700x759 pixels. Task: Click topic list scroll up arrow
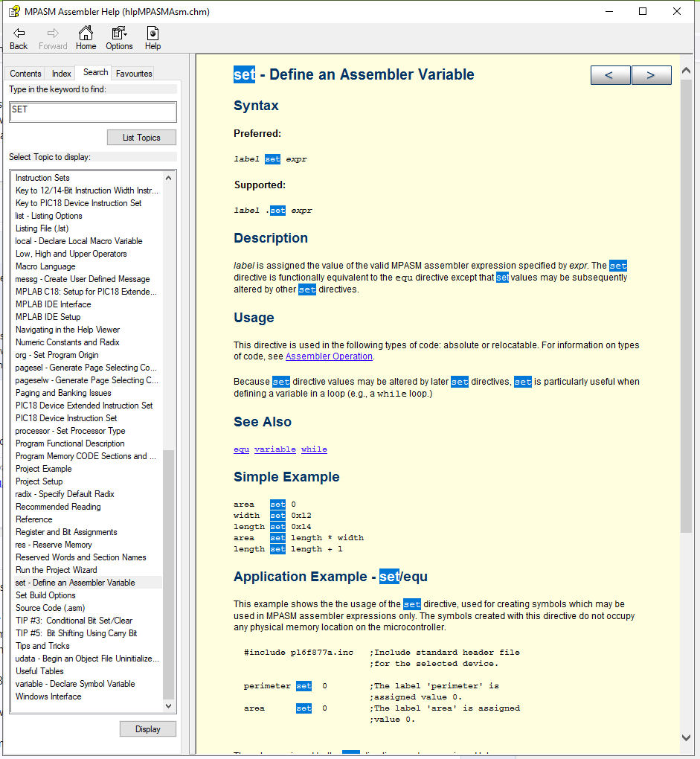168,178
